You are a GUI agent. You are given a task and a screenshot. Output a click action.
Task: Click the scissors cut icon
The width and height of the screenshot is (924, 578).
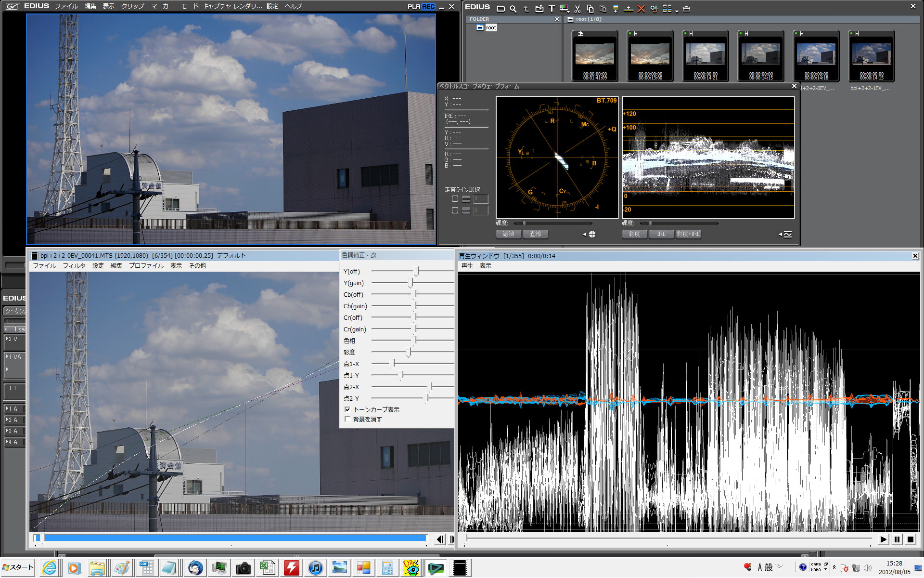pyautogui.click(x=577, y=9)
